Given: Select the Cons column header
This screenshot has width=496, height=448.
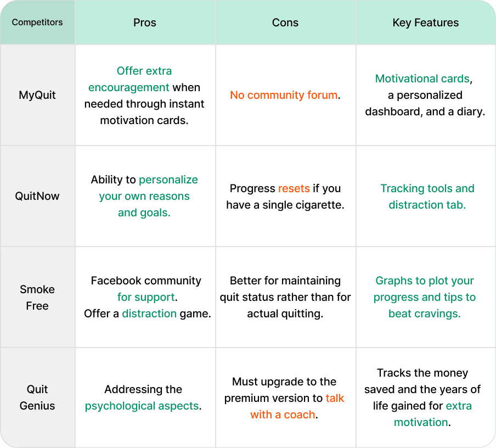Looking at the screenshot, I should click(x=285, y=23).
